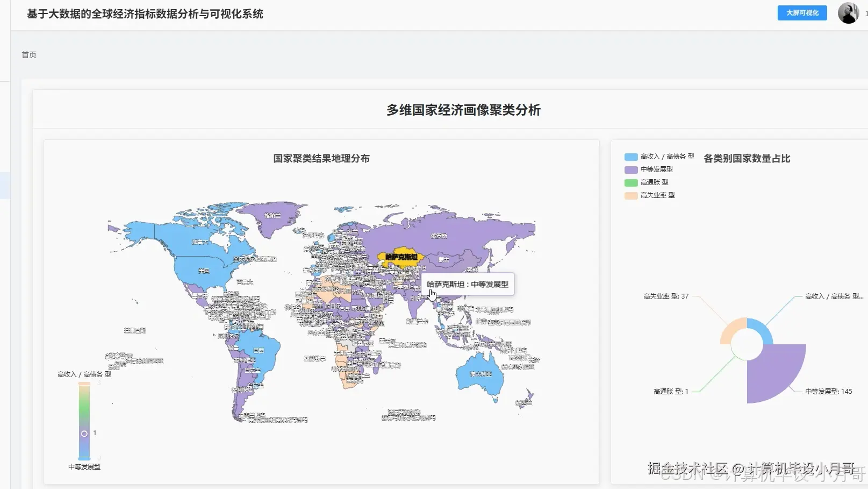Toggle 高失业率 型 legend item

pyautogui.click(x=650, y=195)
